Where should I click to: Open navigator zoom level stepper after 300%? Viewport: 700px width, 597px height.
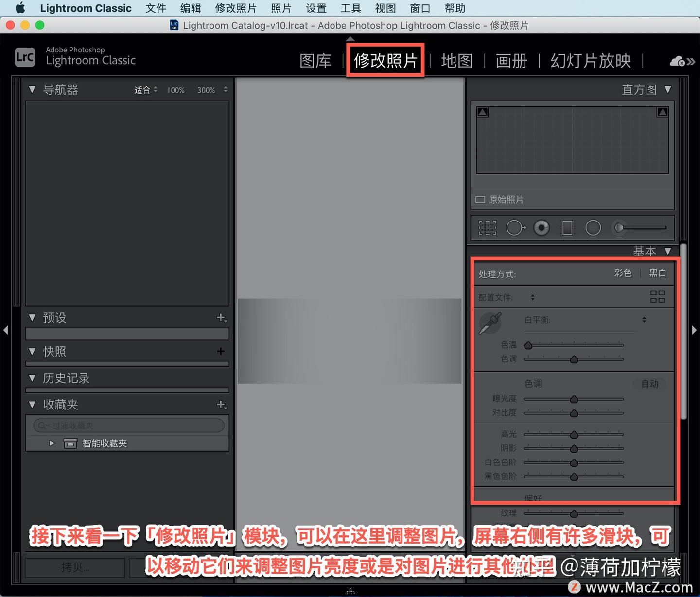point(225,90)
